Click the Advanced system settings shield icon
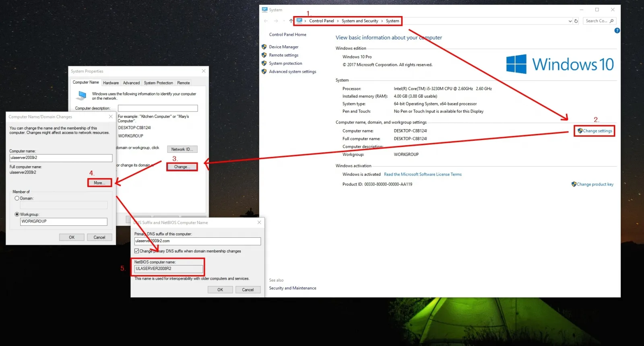644x346 pixels. click(264, 72)
